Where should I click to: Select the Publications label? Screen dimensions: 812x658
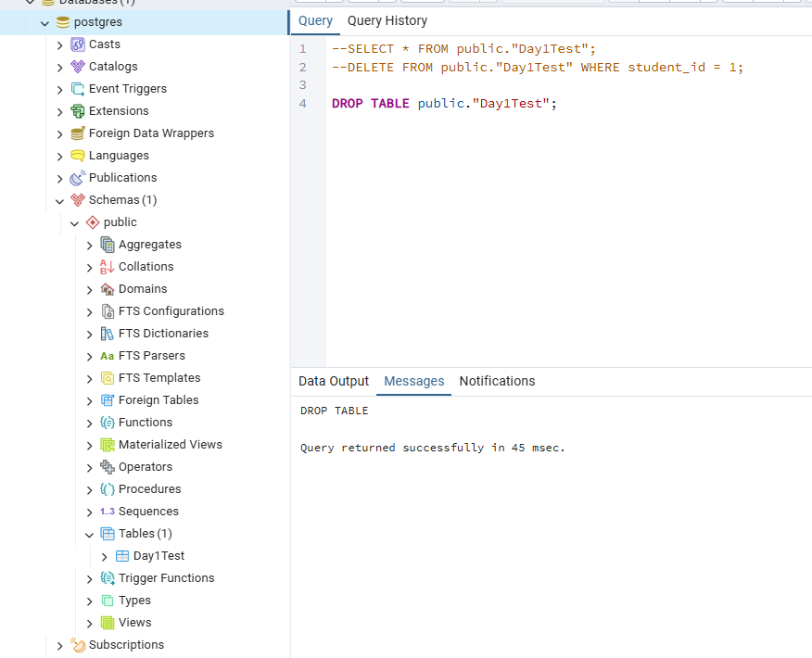pos(122,178)
